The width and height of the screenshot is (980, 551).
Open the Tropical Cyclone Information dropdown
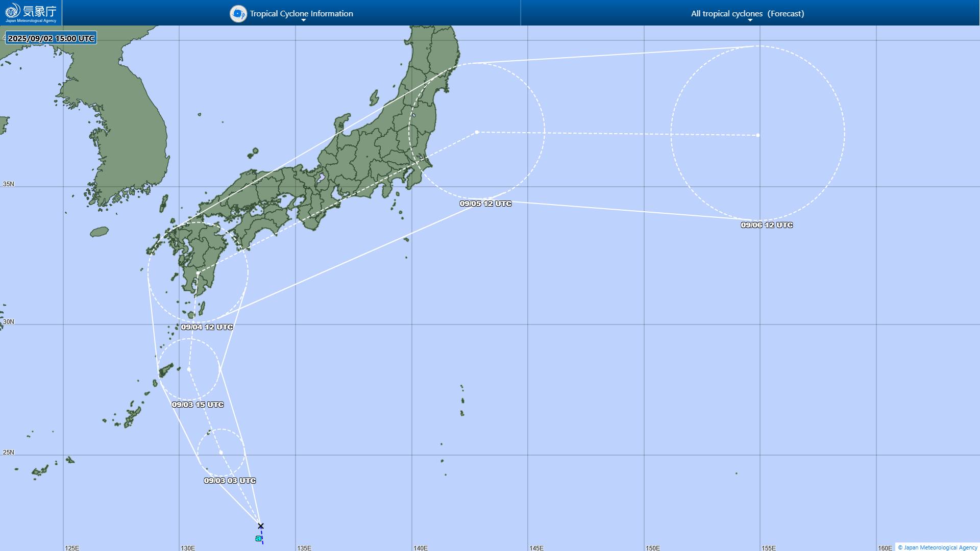[x=303, y=19]
